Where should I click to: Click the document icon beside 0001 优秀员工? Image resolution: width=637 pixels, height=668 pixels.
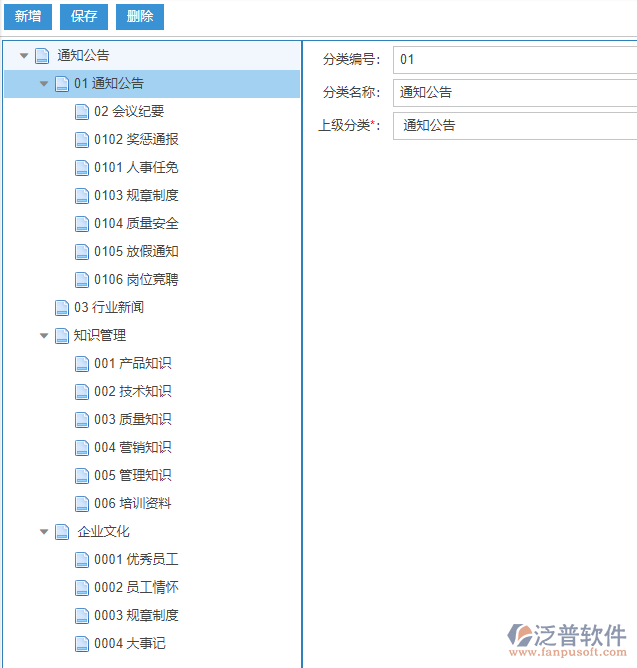(x=82, y=560)
